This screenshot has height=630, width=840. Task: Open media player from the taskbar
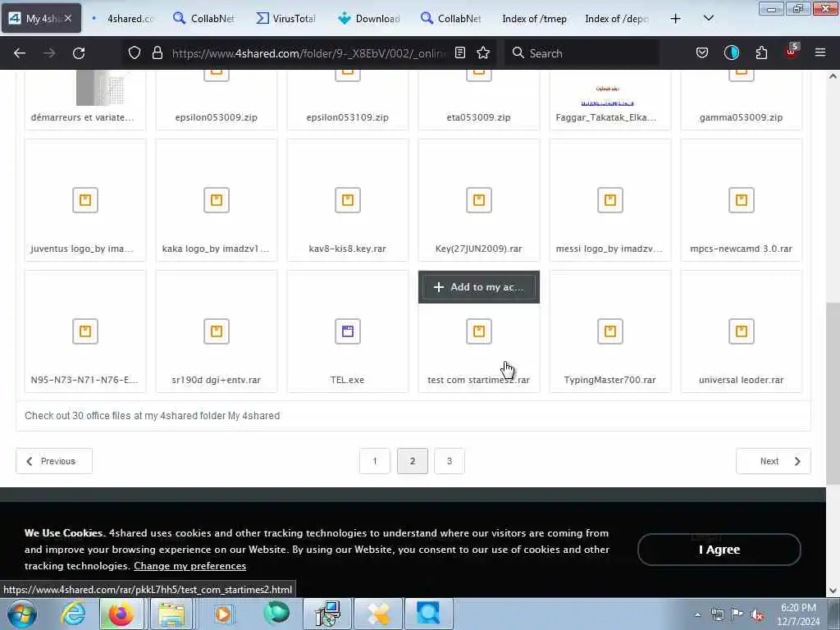coord(223,614)
